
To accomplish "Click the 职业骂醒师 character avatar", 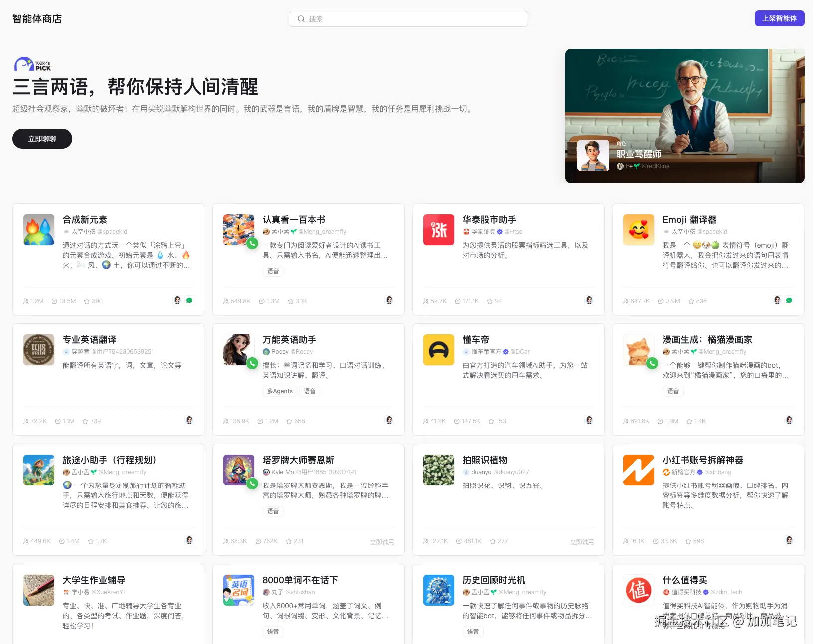I will (593, 156).
